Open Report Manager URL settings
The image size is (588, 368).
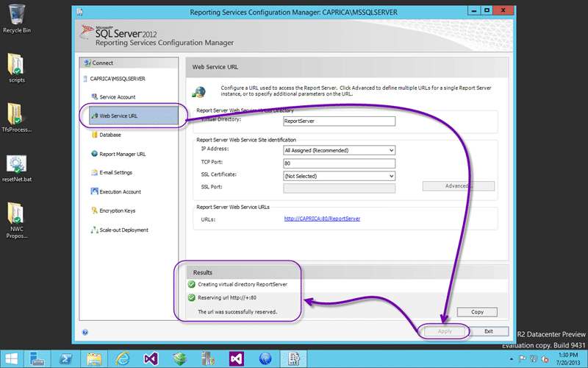coord(122,154)
